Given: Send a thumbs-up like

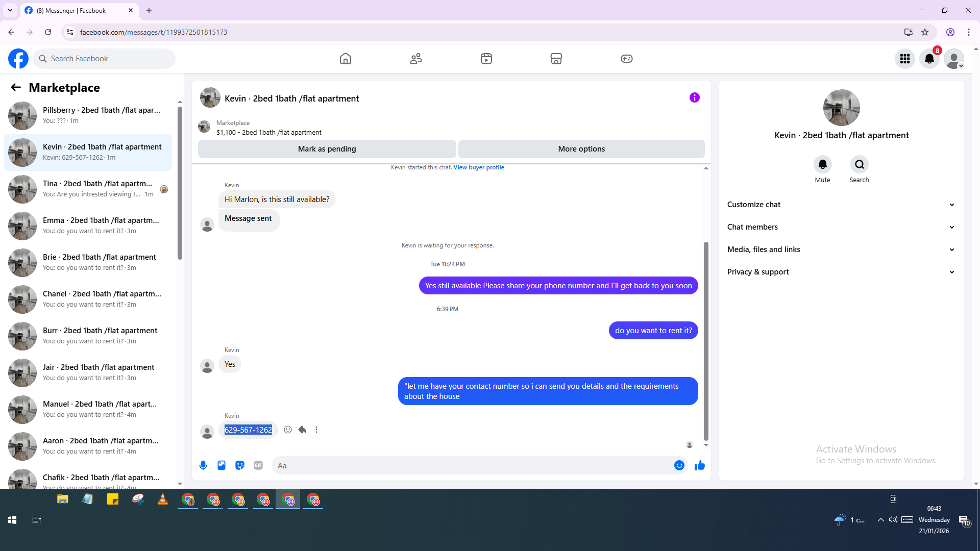Looking at the screenshot, I should pos(699,465).
